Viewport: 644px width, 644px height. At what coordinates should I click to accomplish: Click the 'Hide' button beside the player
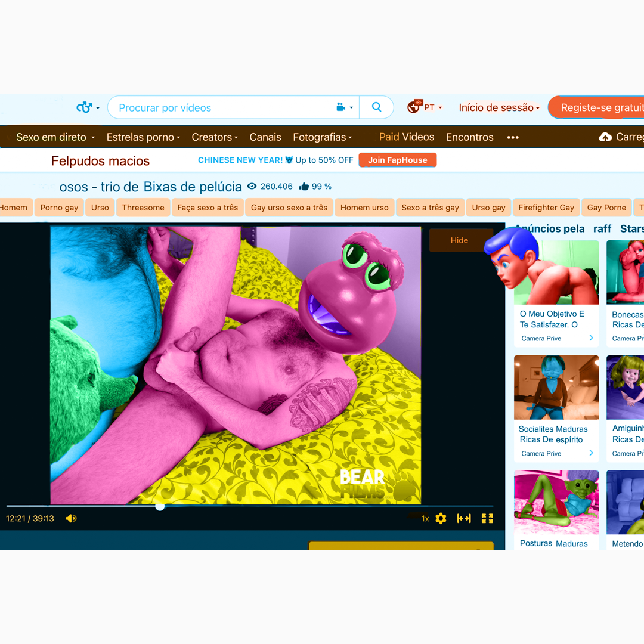(x=459, y=240)
